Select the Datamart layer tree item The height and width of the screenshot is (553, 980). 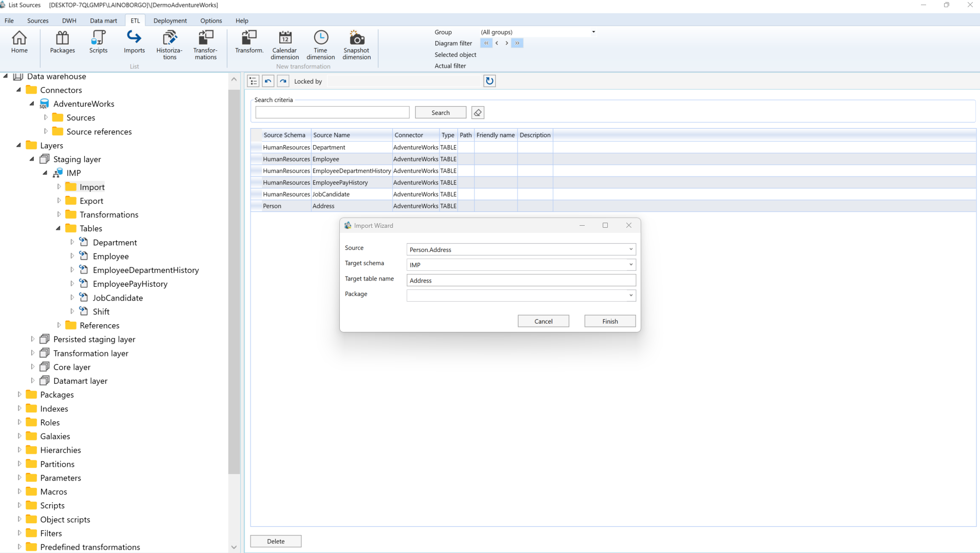pyautogui.click(x=80, y=381)
